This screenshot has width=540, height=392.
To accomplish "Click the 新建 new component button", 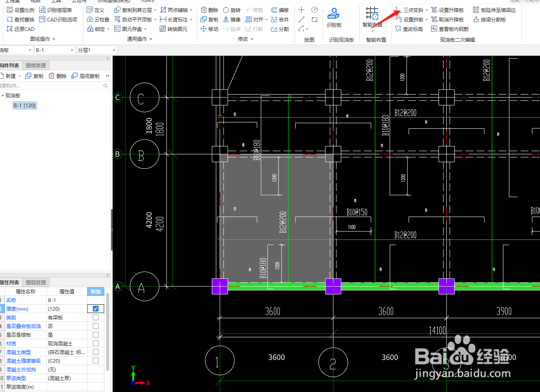I will tap(9, 76).
